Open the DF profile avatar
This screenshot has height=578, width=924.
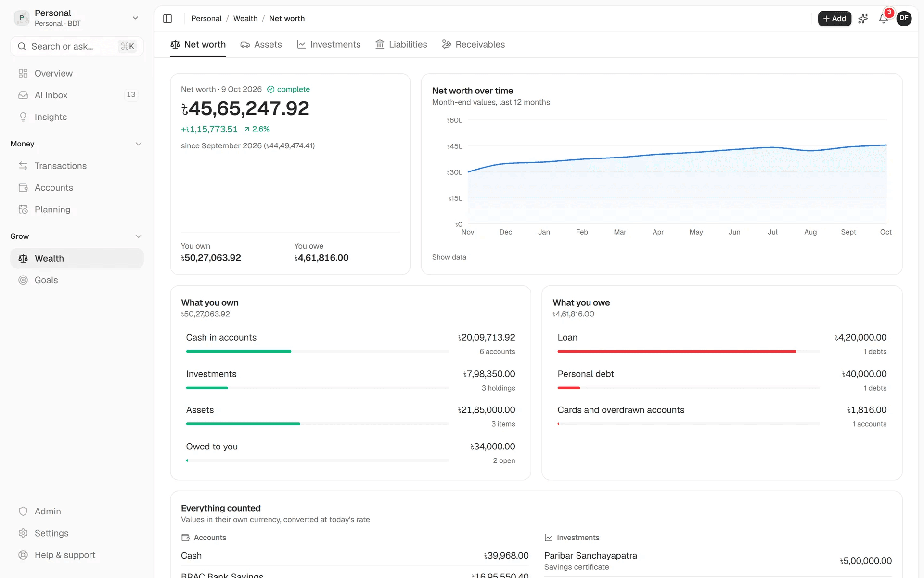pyautogui.click(x=904, y=18)
